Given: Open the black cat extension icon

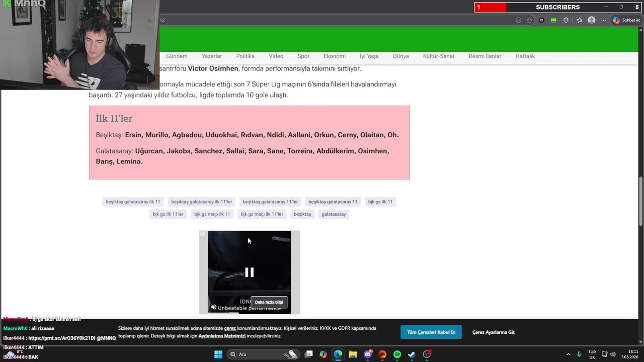Looking at the screenshot, I should coord(541,20).
